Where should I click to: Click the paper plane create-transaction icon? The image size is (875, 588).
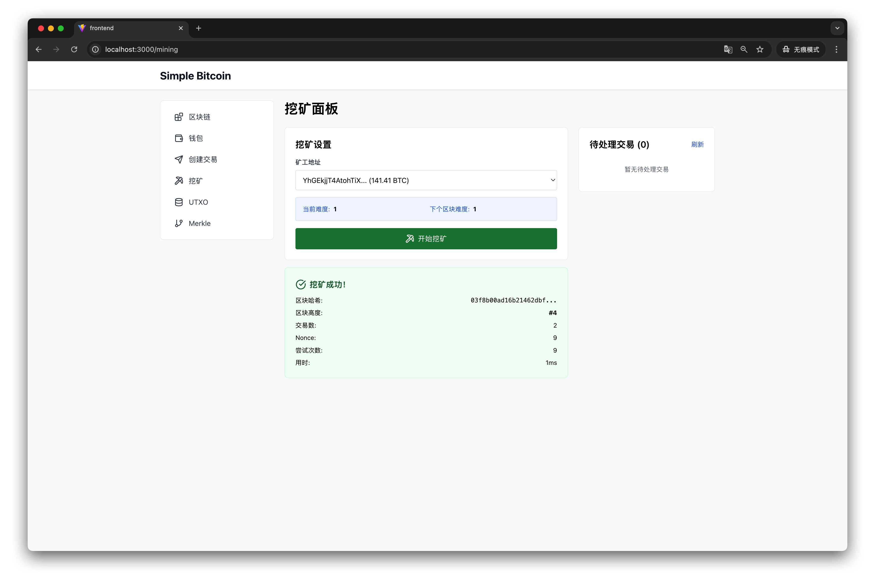(x=179, y=159)
